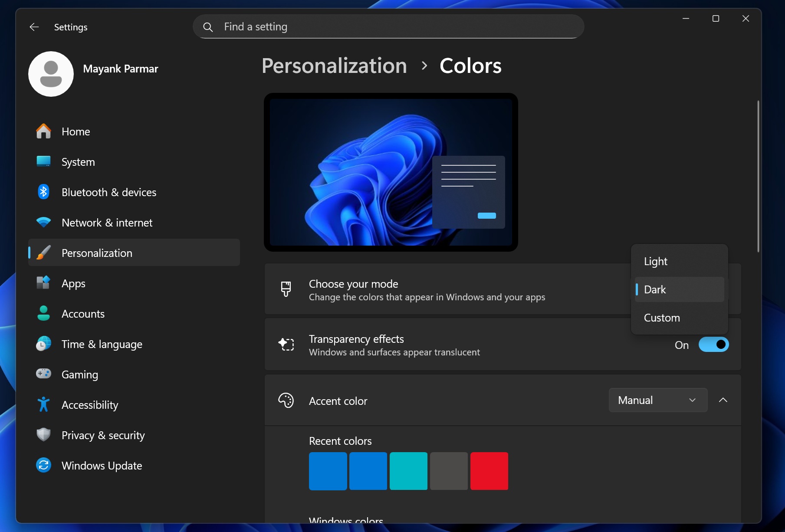This screenshot has width=785, height=532.
Task: Select Apps from the sidebar menu
Action: pos(73,283)
